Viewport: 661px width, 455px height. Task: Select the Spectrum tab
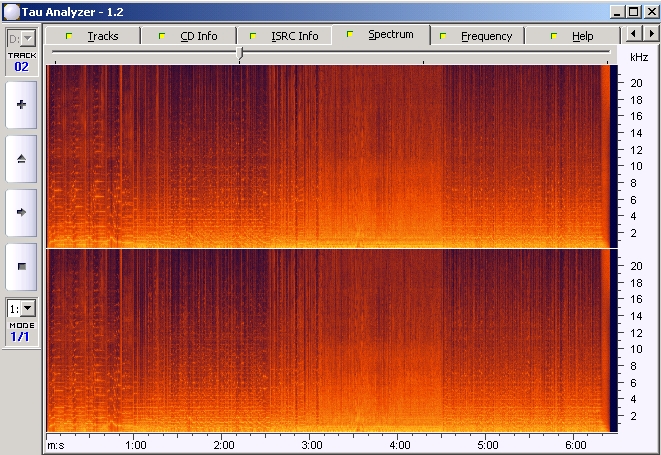pos(381,35)
